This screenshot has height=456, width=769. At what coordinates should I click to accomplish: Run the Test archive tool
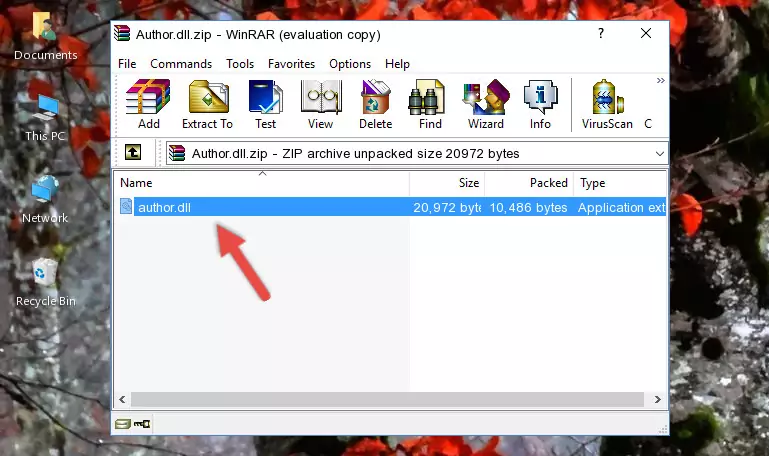click(x=265, y=104)
